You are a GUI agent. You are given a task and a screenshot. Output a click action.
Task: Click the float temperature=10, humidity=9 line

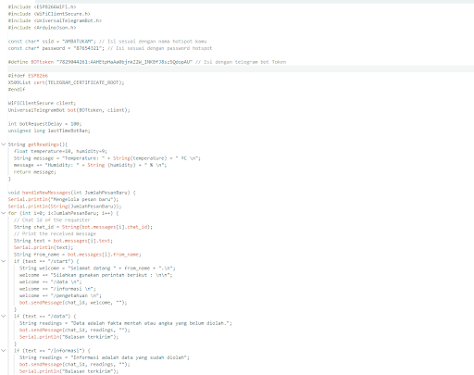click(x=60, y=151)
